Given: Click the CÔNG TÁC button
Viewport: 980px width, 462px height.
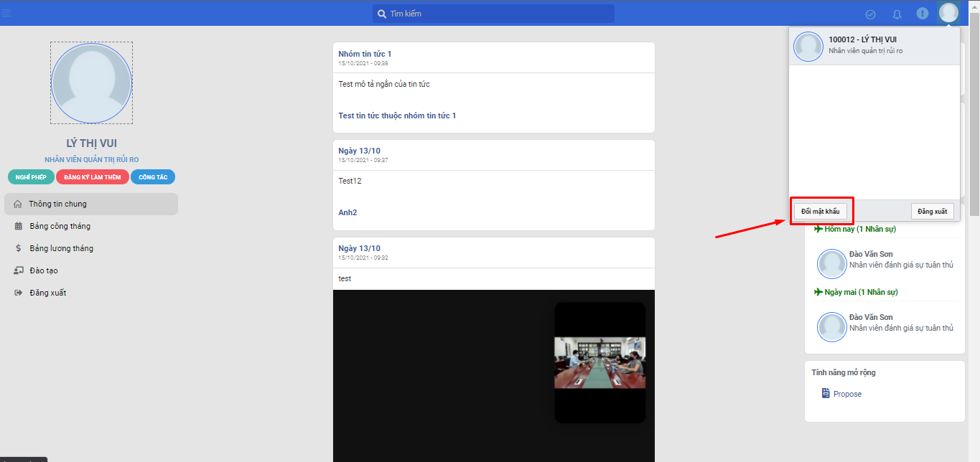Looking at the screenshot, I should click(x=153, y=177).
